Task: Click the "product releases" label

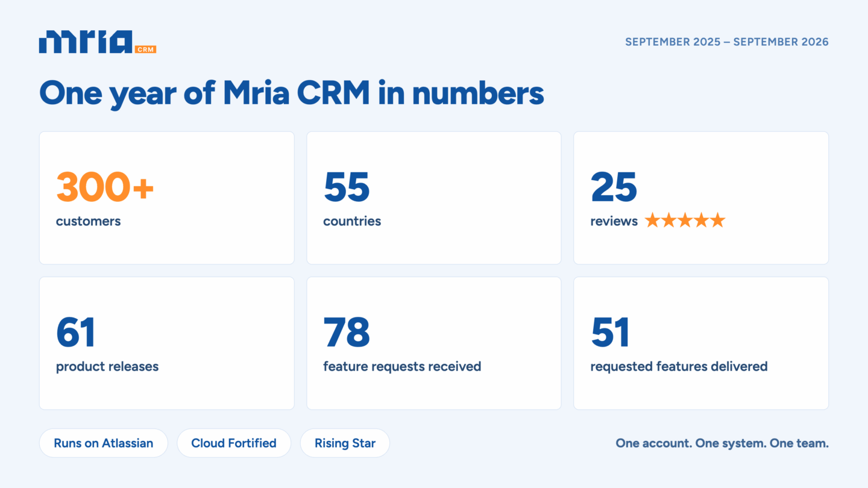Action: [x=107, y=366]
